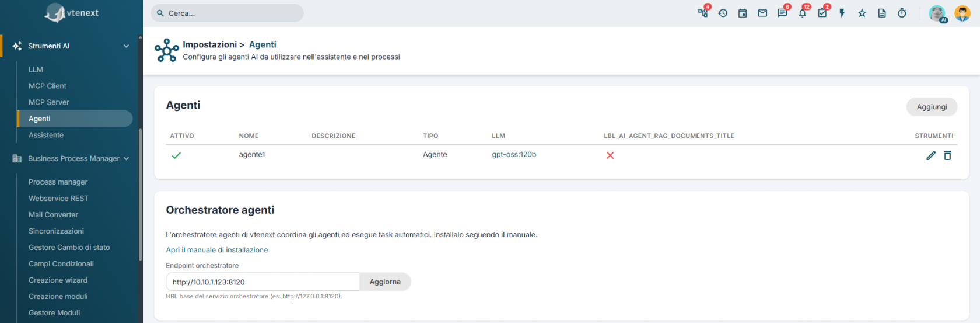Open favorites star icon
This screenshot has width=980, height=323.
862,13
